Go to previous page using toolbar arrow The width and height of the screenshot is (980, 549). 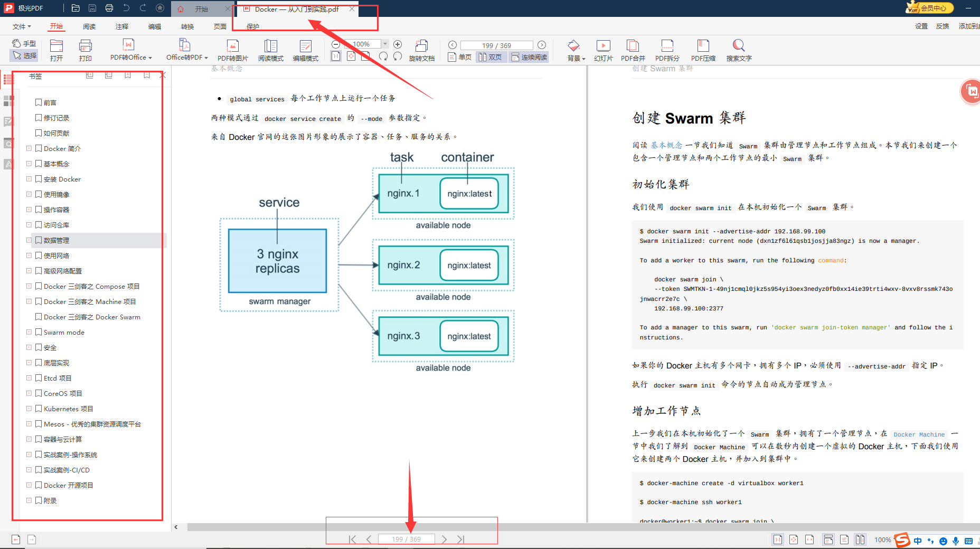pos(453,45)
